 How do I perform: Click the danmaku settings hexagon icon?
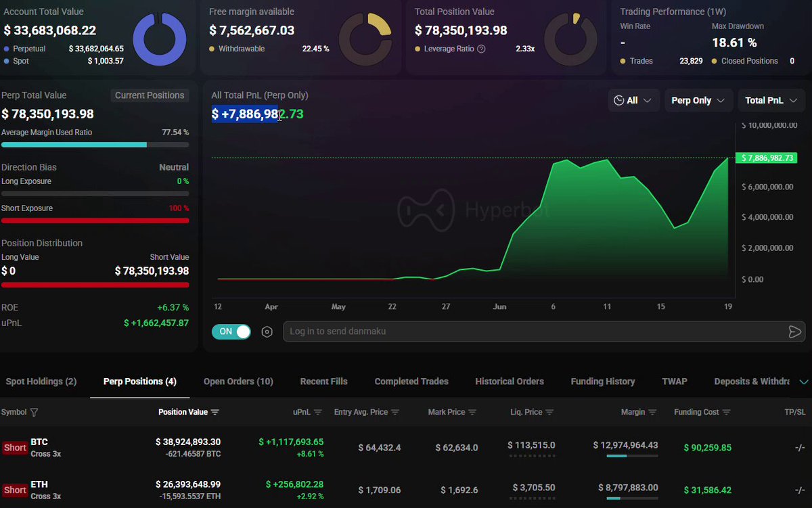(x=267, y=331)
